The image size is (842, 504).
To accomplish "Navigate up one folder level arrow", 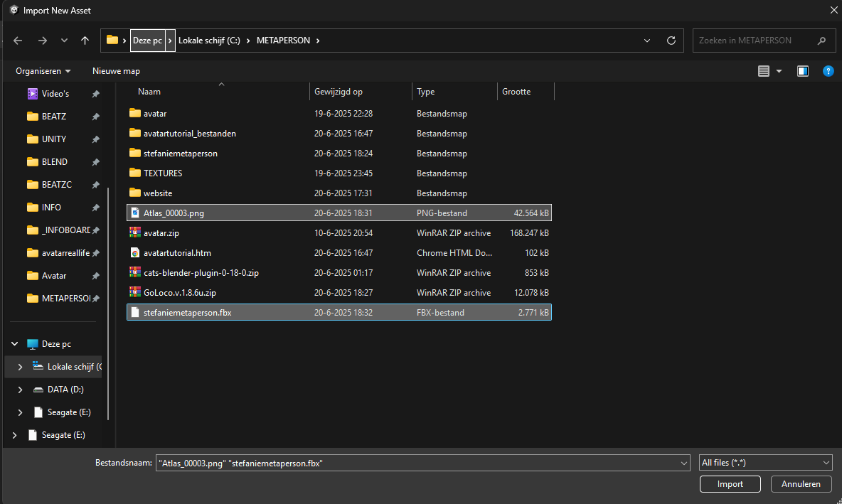I will pos(85,41).
